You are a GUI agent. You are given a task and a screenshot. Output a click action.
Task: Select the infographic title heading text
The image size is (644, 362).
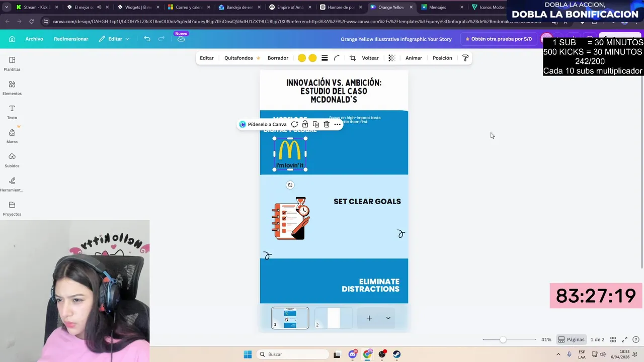334,91
